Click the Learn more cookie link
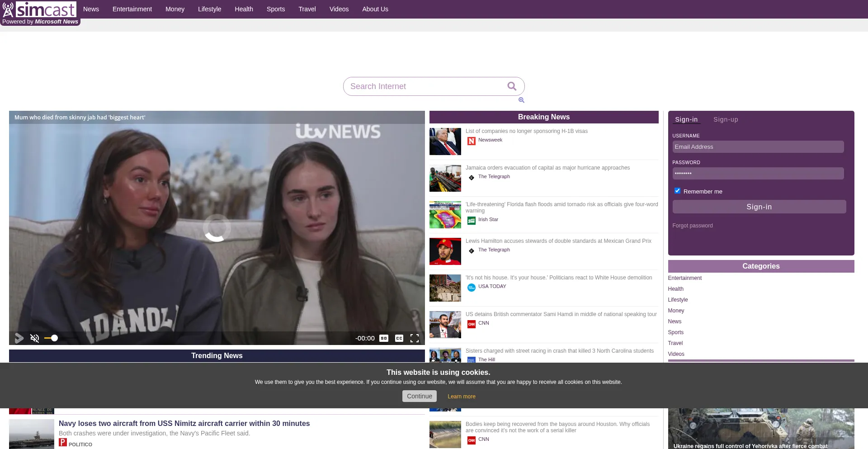The width and height of the screenshot is (868, 449). (x=461, y=397)
